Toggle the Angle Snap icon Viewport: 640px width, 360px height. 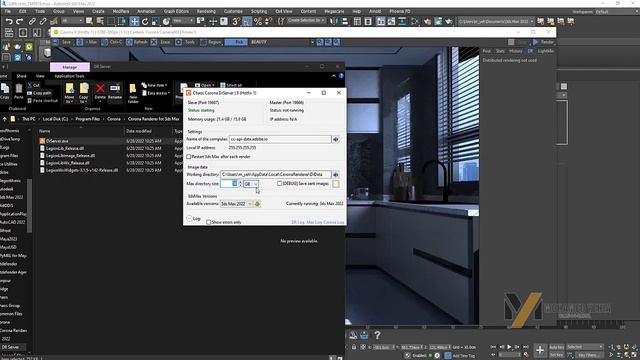coord(247,21)
